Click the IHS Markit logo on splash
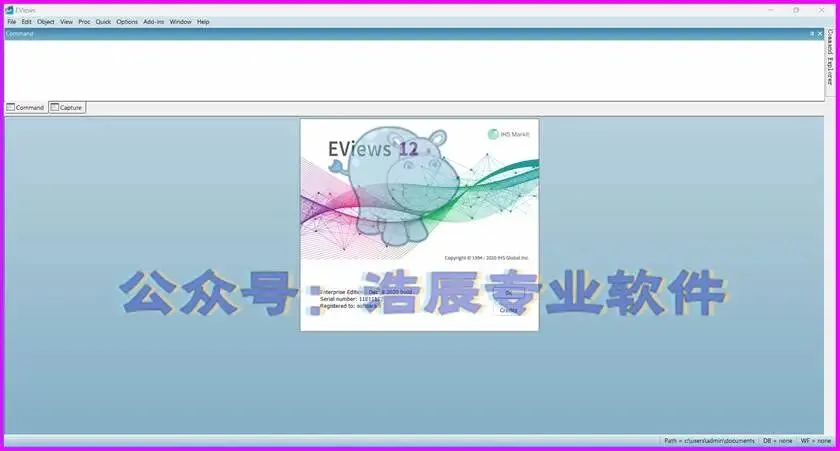Image resolution: width=840 pixels, height=451 pixels. point(508,134)
